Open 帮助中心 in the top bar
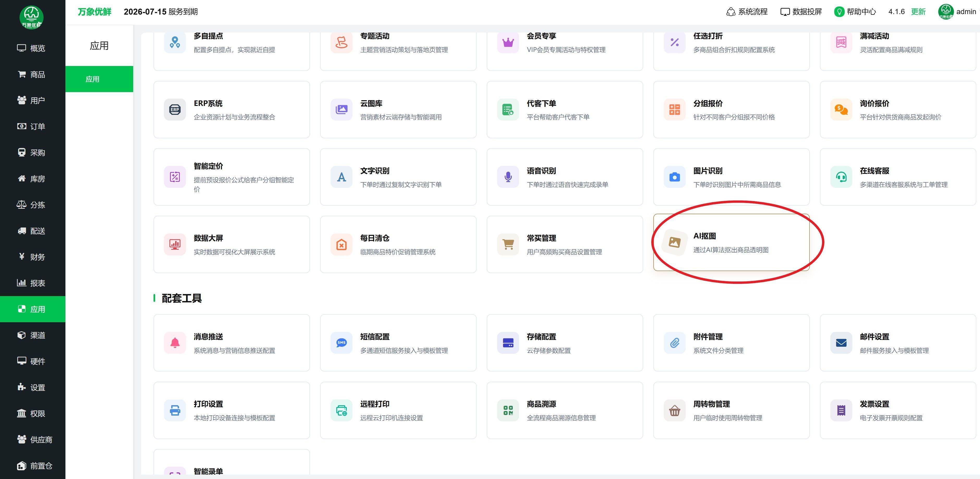The image size is (980, 479). coord(855,12)
